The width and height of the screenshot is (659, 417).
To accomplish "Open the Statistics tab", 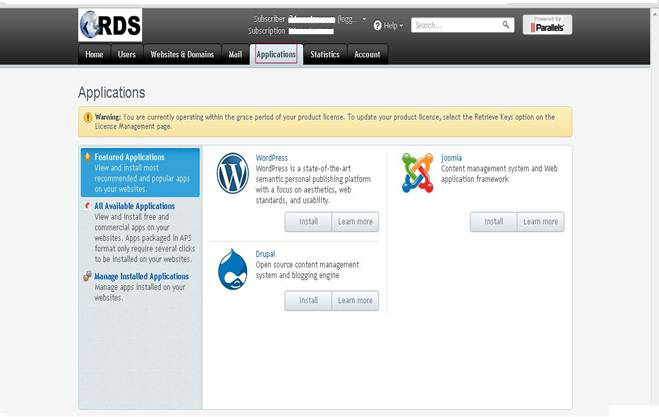I will pyautogui.click(x=325, y=54).
